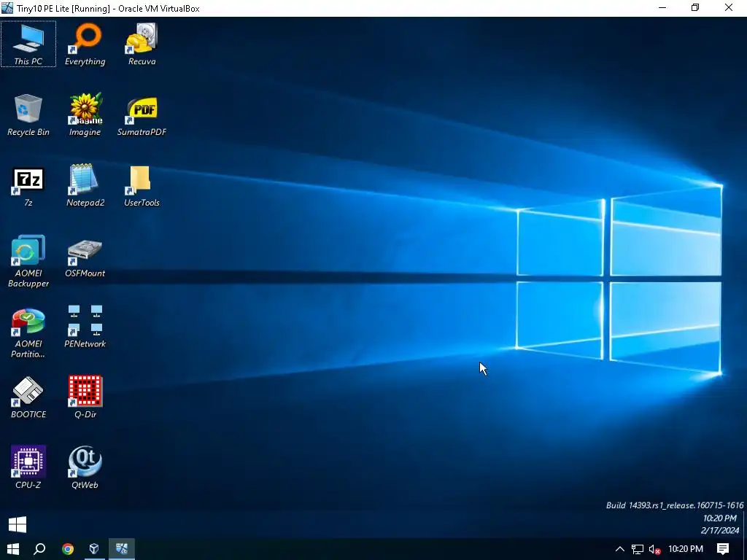
Task: Open the guest Windows Start menu logo
Action: tap(18, 525)
